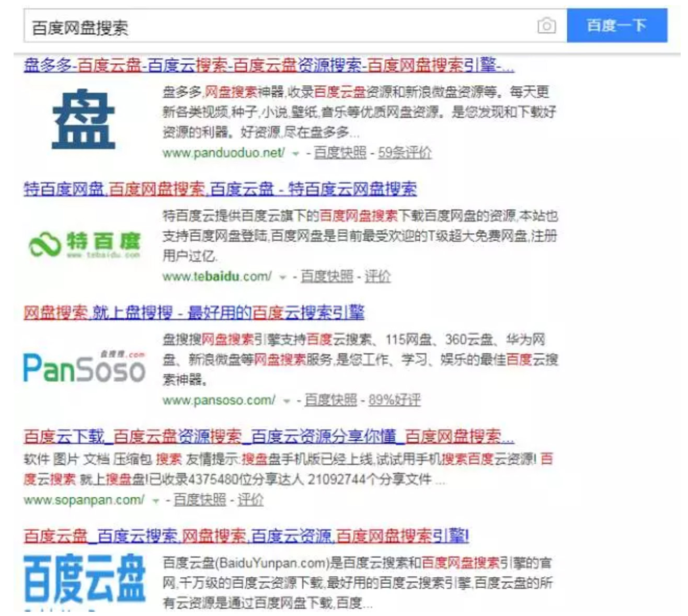Click the 百度一下 search button

click(617, 25)
